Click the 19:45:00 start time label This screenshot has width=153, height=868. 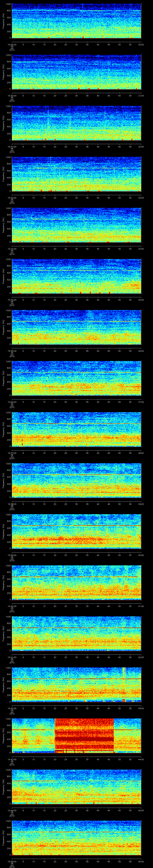(x=12, y=861)
